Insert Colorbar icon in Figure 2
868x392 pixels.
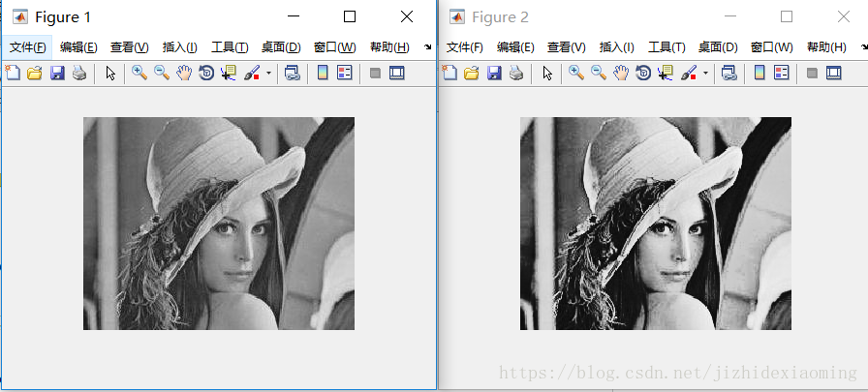tap(759, 73)
